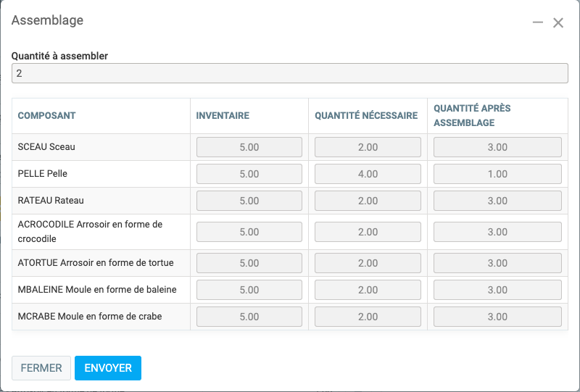Click the QUANTITÉ NÉCESSAIRE column header
This screenshot has height=392, width=580.
click(x=366, y=116)
